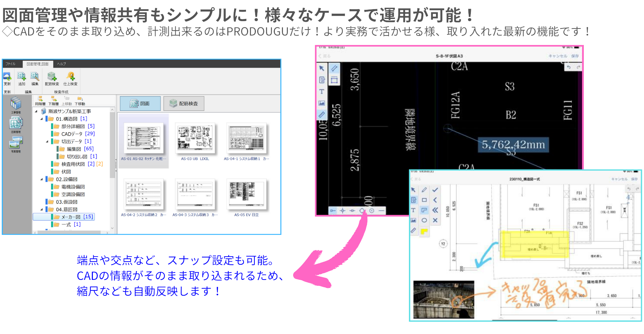Redo in the pink CAD window
644x334 pixels.
tap(578, 67)
